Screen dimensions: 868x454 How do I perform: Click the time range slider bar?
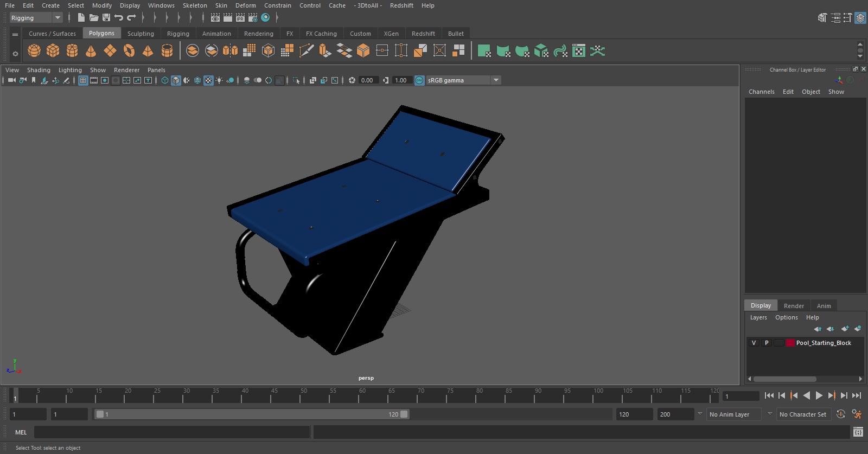(252, 414)
